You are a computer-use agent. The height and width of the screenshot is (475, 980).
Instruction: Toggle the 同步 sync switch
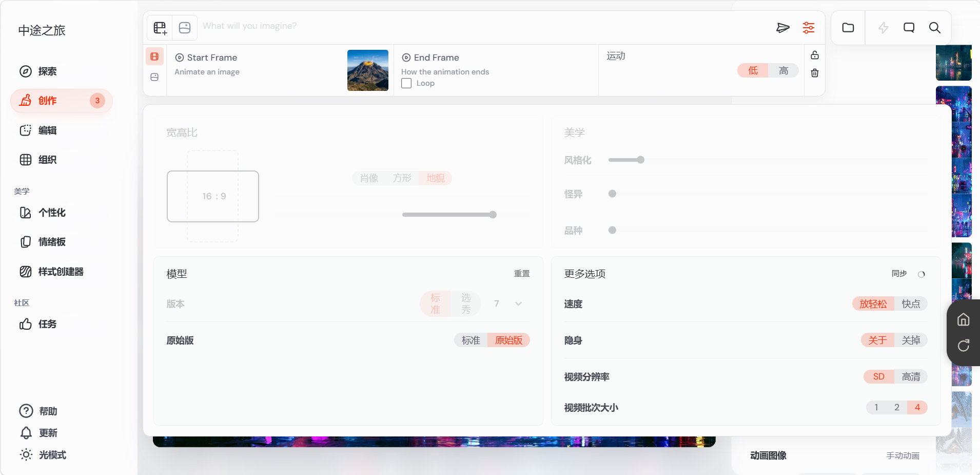[x=922, y=274]
